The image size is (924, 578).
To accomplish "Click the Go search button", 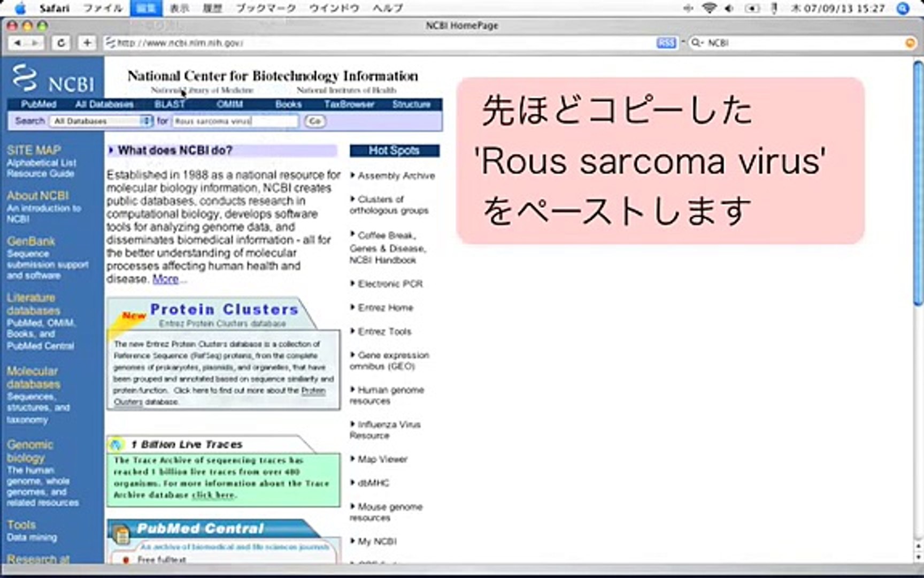I will (x=315, y=121).
